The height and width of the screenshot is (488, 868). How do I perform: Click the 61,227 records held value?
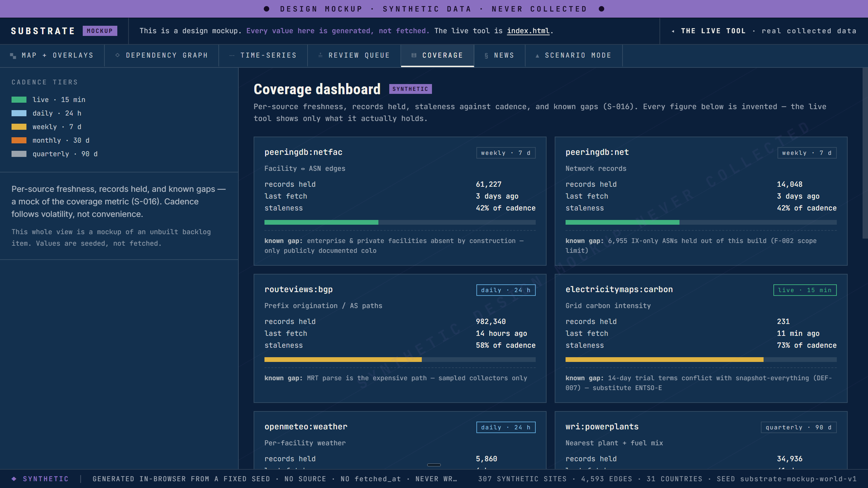(x=489, y=184)
